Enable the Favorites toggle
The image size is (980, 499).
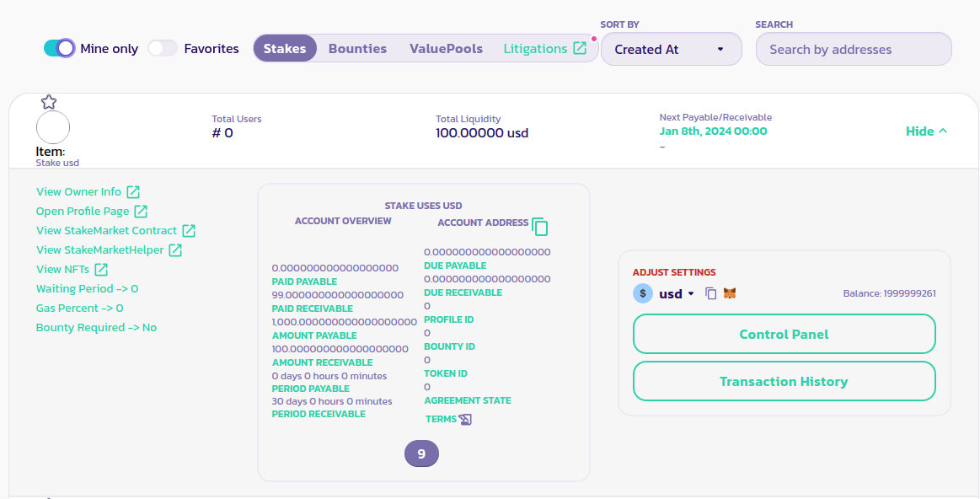pos(163,48)
